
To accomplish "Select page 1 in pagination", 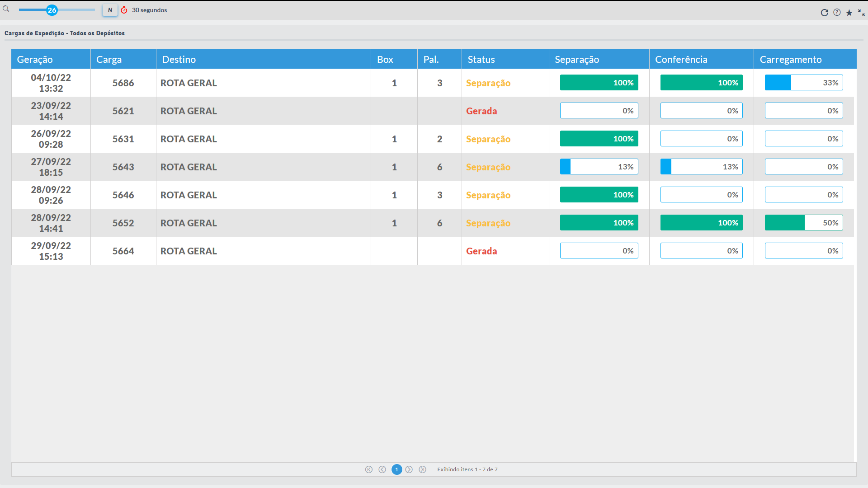I will tap(396, 469).
